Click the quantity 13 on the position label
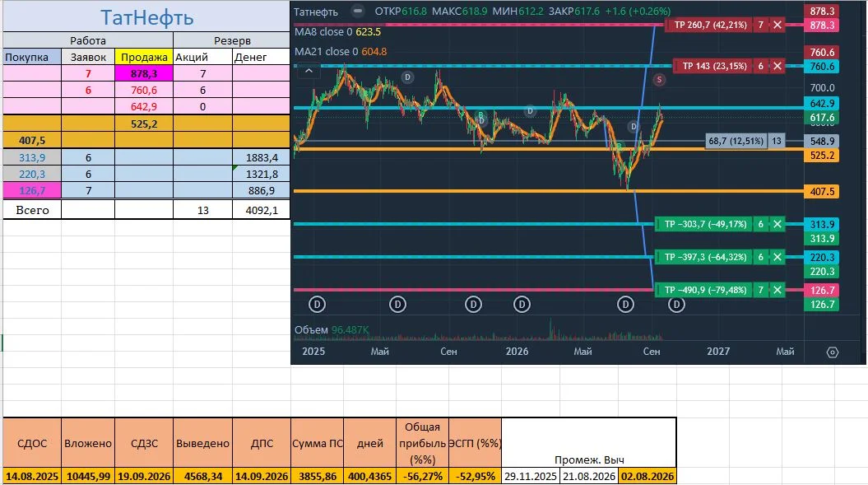The image size is (868, 485). tap(776, 141)
